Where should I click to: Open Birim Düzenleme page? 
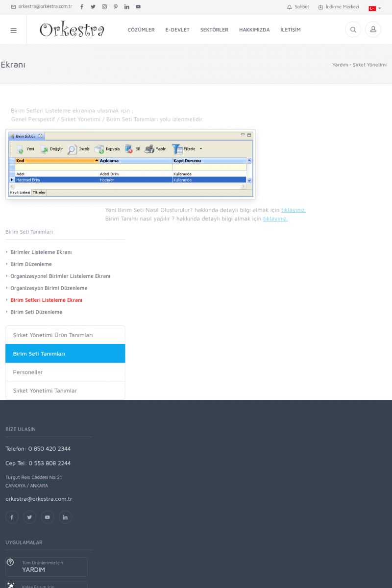click(x=31, y=264)
